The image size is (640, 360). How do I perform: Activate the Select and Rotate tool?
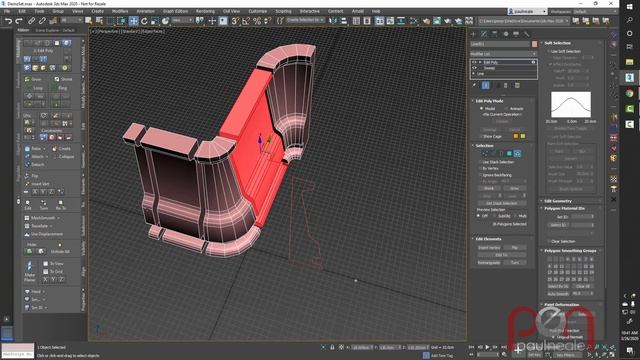144,21
